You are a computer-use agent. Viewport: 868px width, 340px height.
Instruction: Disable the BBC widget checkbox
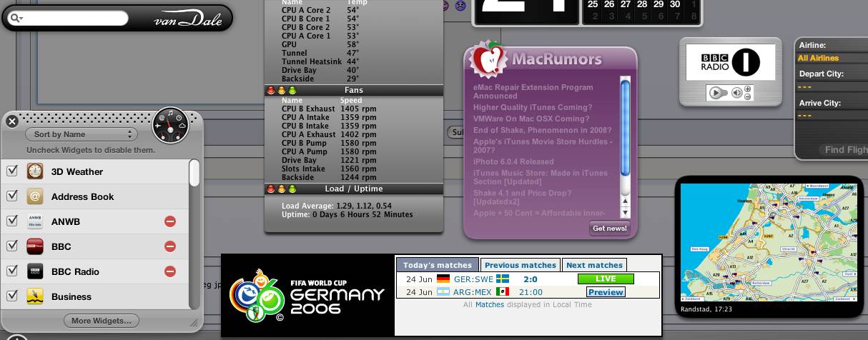(x=11, y=246)
